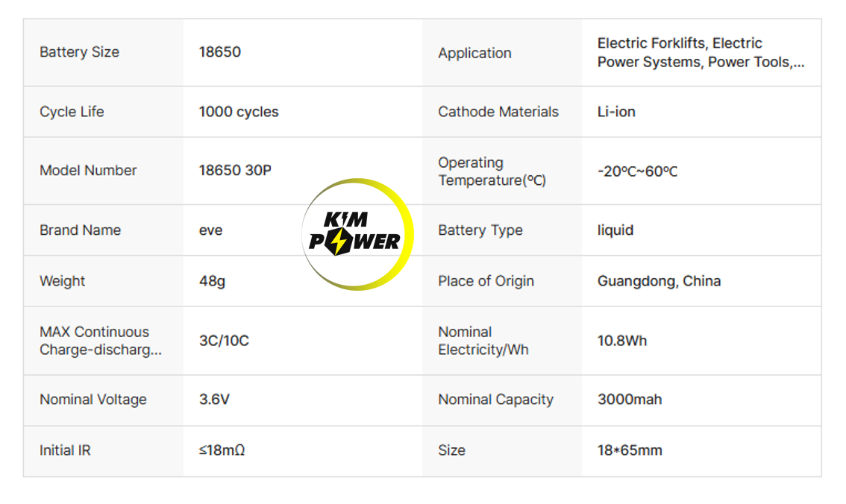The height and width of the screenshot is (504, 846).
Task: Click the 'MAX Continuous Charge-discharg...' label
Action: 101,341
